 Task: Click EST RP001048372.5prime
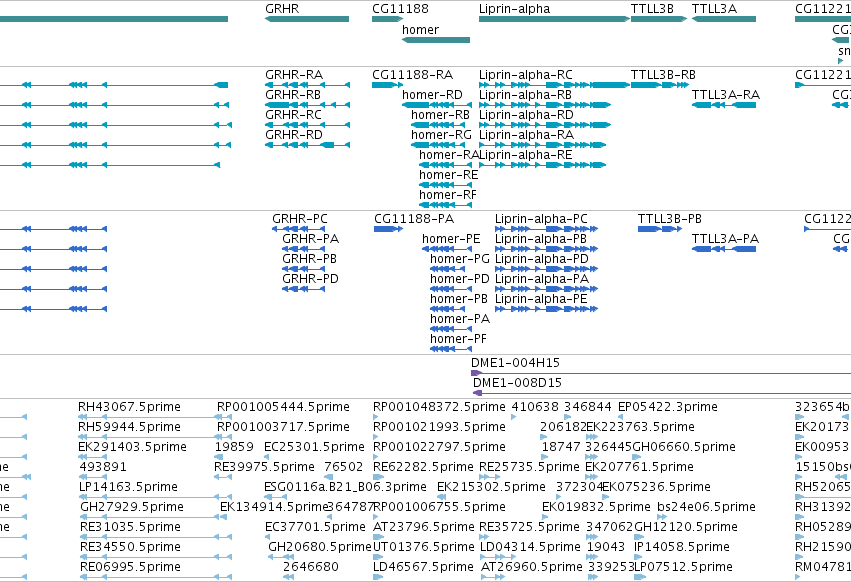pyautogui.click(x=439, y=407)
